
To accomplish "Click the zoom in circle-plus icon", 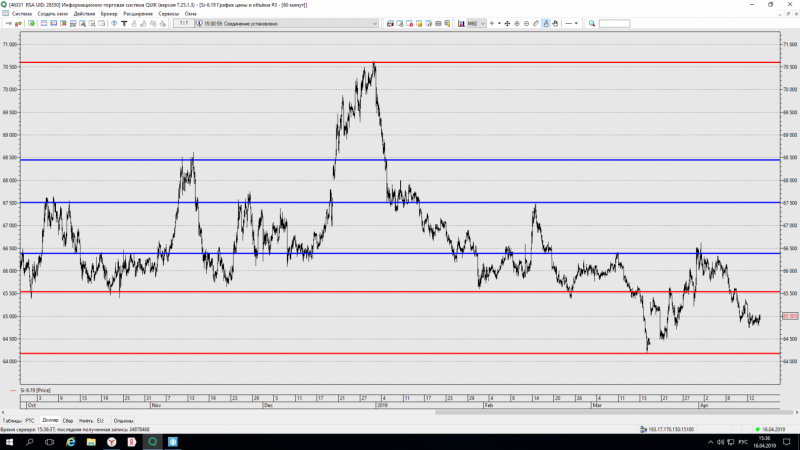I will pyautogui.click(x=517, y=23).
